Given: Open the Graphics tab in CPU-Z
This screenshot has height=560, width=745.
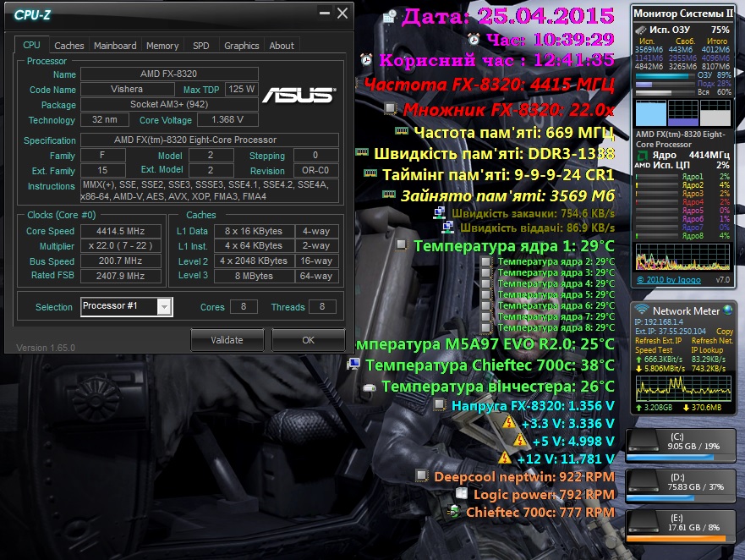Looking at the screenshot, I should [x=241, y=46].
